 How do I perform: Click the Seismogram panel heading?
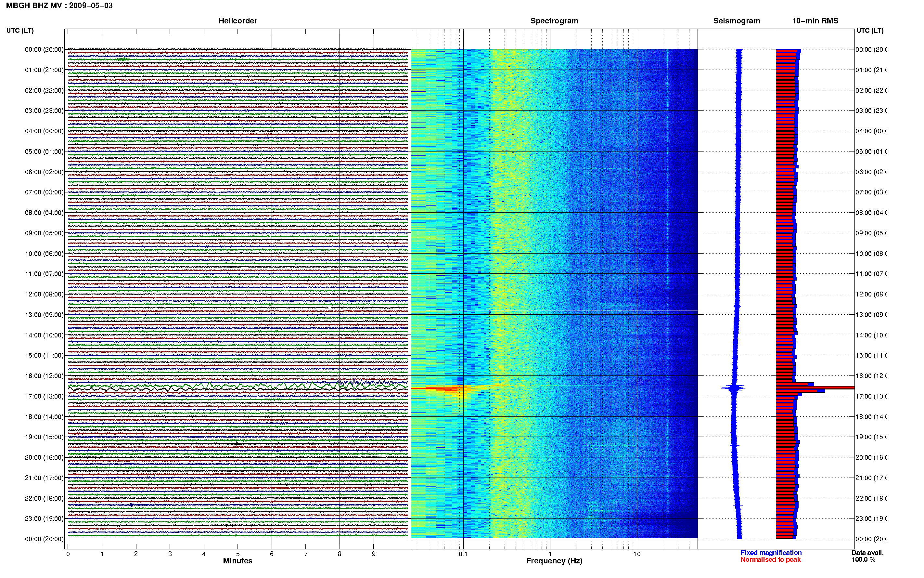click(x=737, y=21)
